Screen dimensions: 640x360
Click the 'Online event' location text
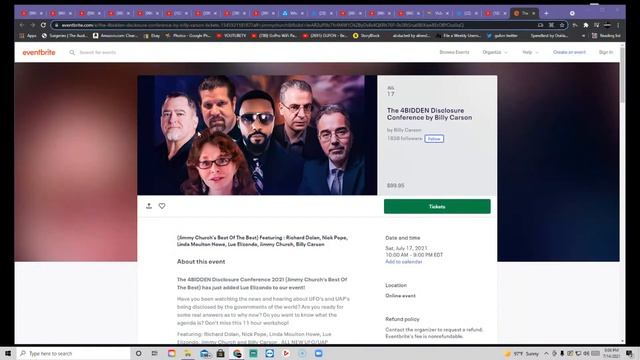400,296
